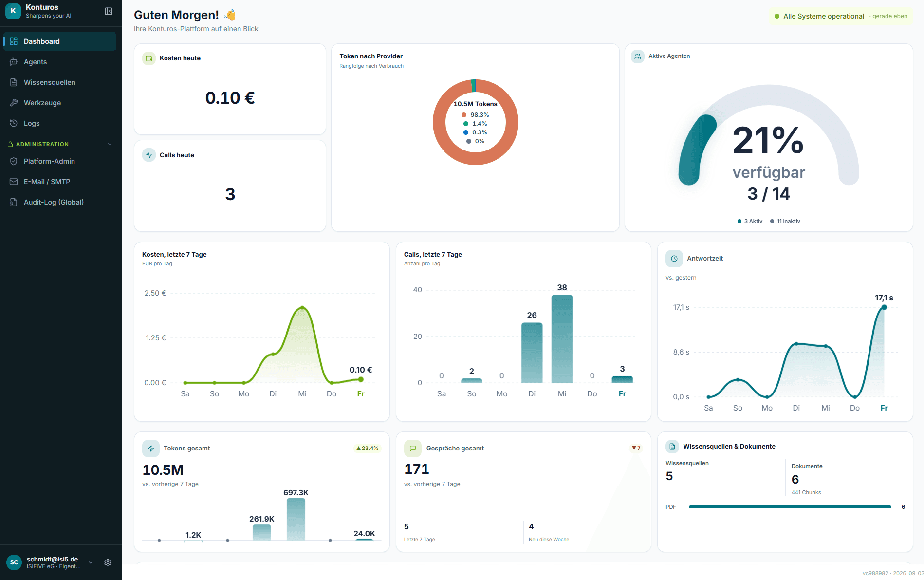Open settings via the gear icon
This screenshot has height=580, width=924.
click(108, 562)
